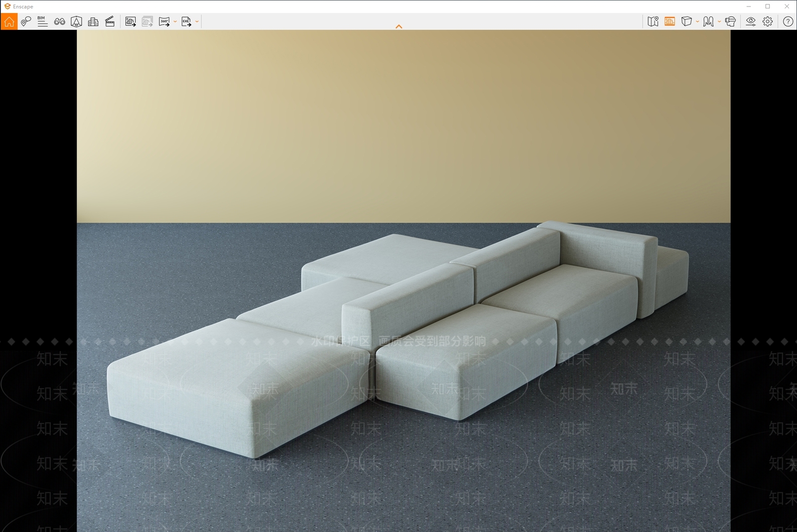The image size is (797, 532).
Task: Click the Batch Rendering icon
Action: tap(147, 21)
